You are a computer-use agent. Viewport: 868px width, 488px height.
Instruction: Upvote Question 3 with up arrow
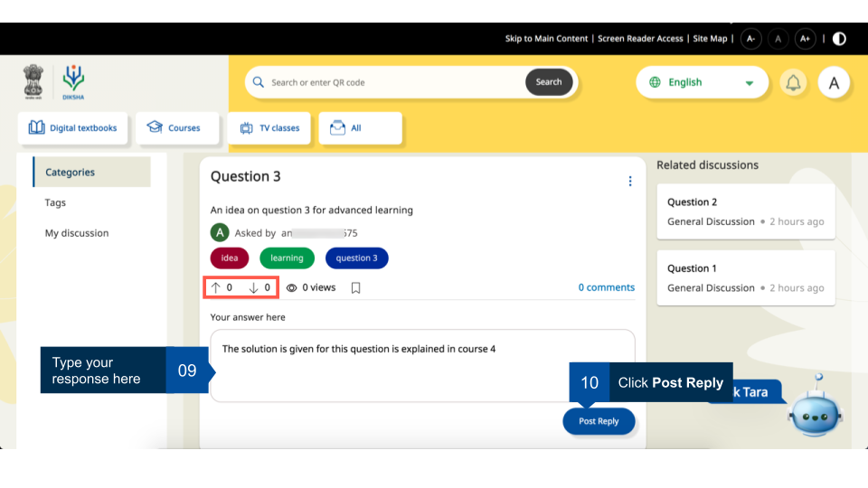tap(216, 287)
